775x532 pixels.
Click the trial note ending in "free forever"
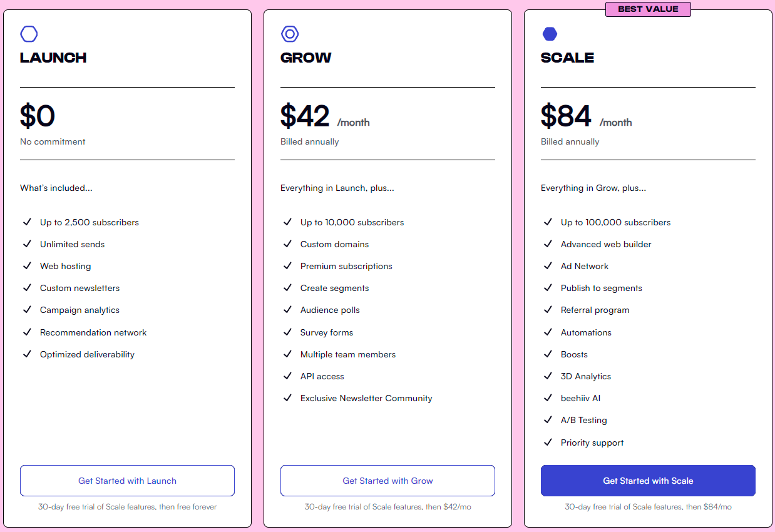[x=127, y=507]
